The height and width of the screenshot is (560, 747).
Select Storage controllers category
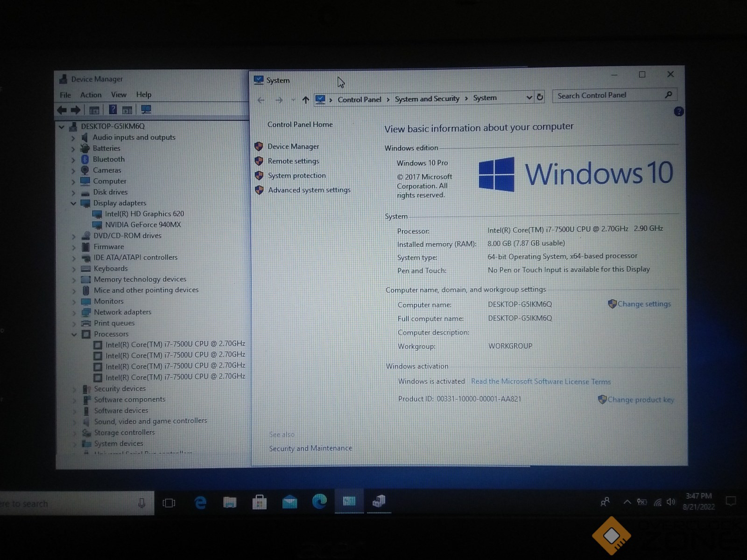(124, 433)
